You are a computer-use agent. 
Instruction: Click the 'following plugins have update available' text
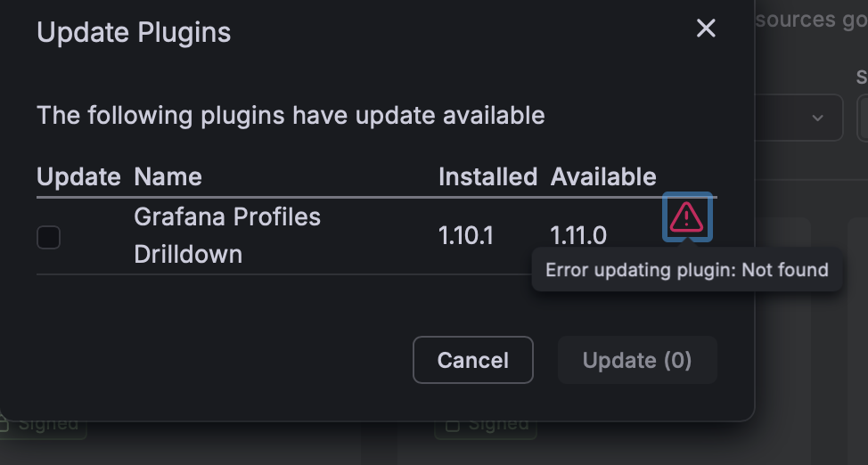click(x=291, y=115)
